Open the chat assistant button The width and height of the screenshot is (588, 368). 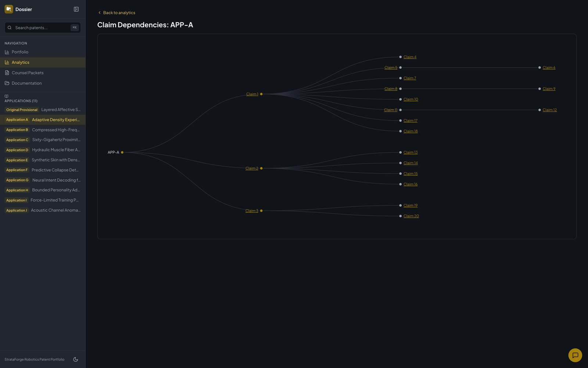(575, 355)
